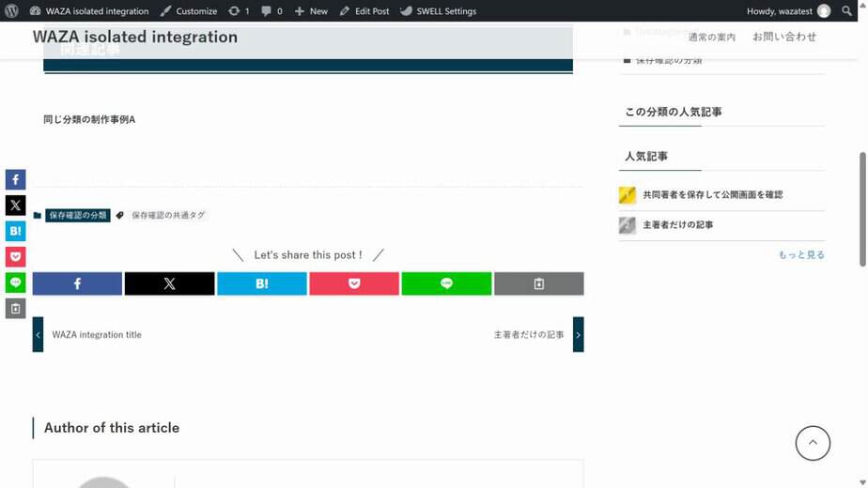Viewport: 868px width, 488px height.
Task: Click the scrollbar down arrow
Action: point(862,483)
